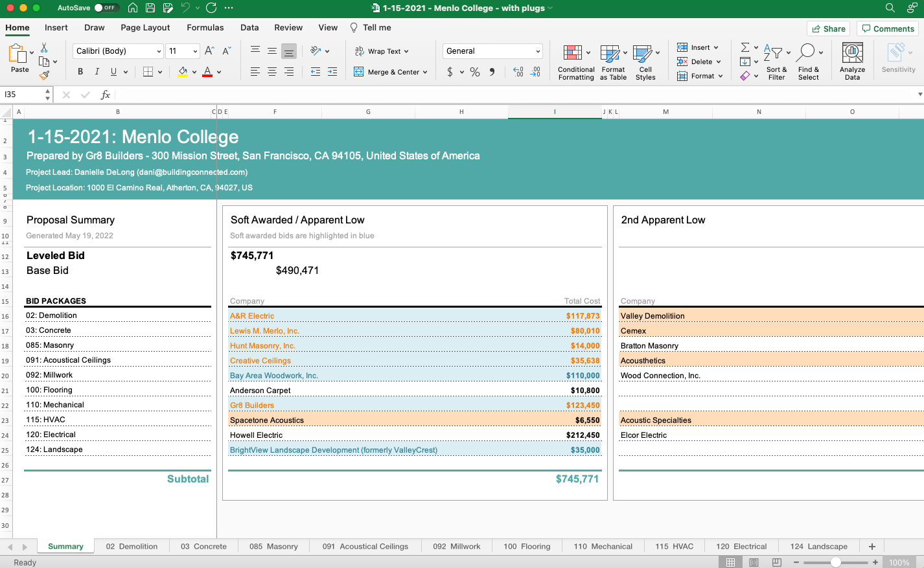Open the Review ribbon tab
Image resolution: width=924 pixels, height=568 pixels.
click(288, 27)
